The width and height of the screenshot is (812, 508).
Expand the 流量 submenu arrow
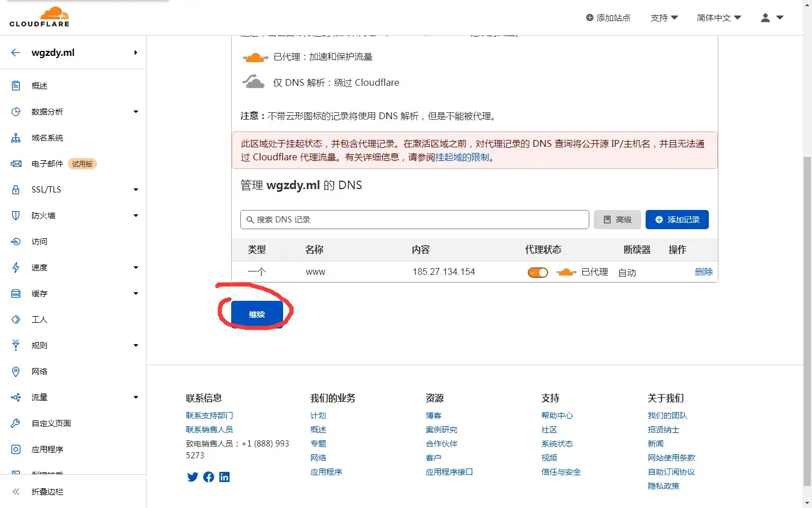(135, 397)
